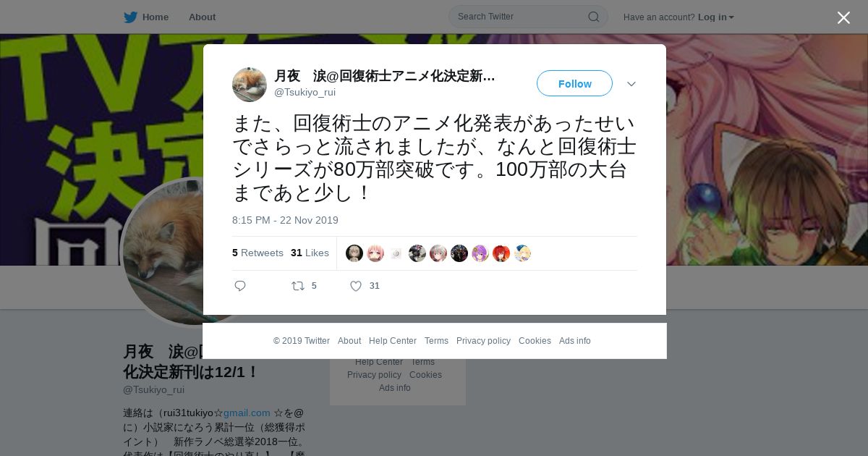Open the red-haired liker avatar
Screen dimensions: 868x456
tap(501, 253)
